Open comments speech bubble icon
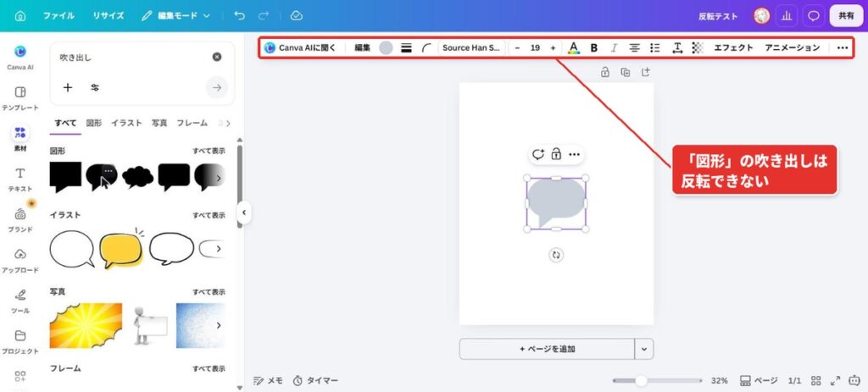 click(x=813, y=16)
